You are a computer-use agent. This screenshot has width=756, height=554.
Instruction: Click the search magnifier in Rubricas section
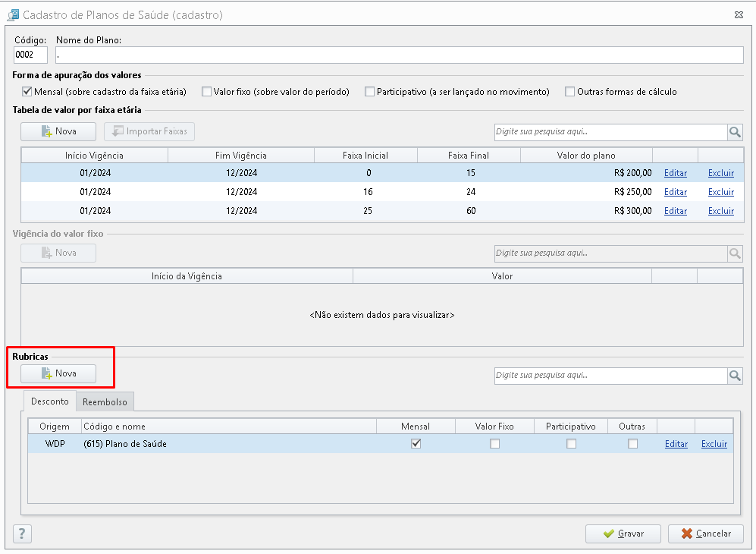click(735, 376)
